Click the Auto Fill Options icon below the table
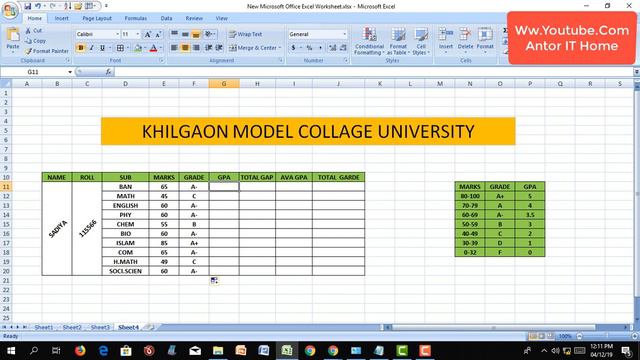 214,280
